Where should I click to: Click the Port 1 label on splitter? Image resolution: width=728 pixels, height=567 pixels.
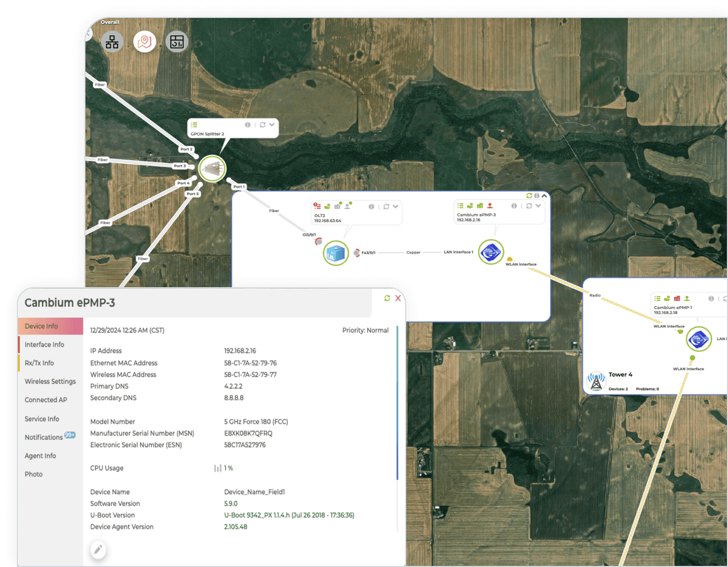[x=238, y=187]
